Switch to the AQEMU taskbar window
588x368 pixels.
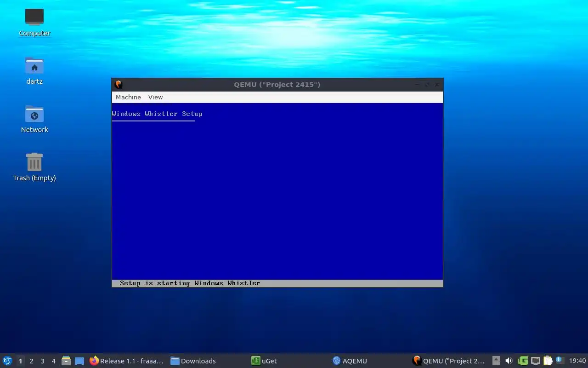point(350,361)
